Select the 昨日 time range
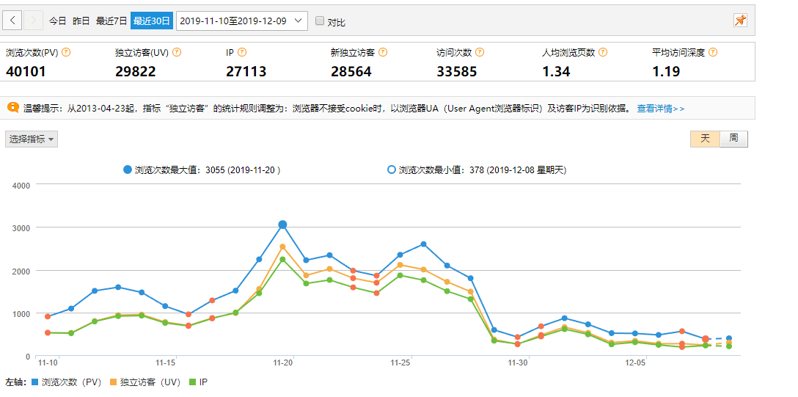This screenshot has height=397, width=798. coord(81,21)
